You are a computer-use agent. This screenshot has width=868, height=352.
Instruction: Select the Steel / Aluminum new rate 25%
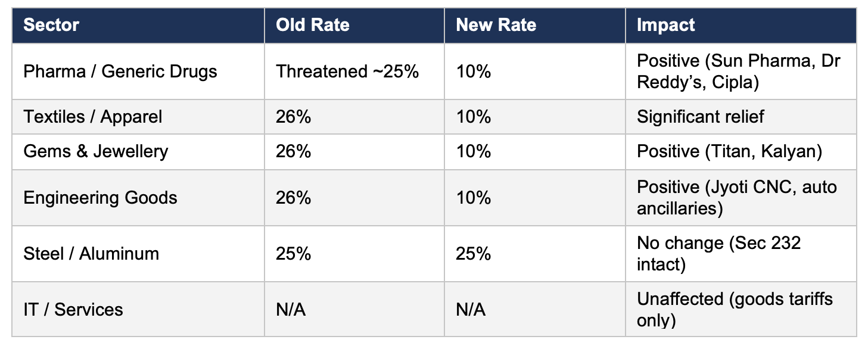(474, 254)
